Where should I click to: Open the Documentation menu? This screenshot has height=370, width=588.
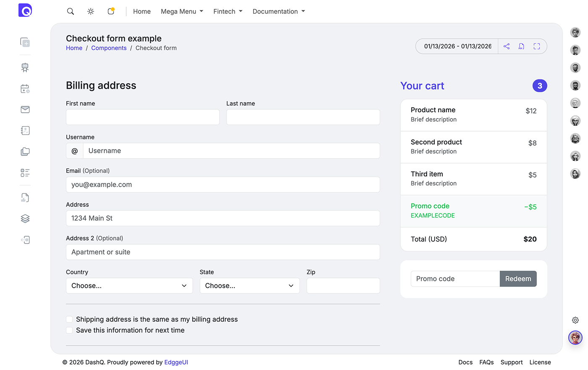pyautogui.click(x=278, y=11)
